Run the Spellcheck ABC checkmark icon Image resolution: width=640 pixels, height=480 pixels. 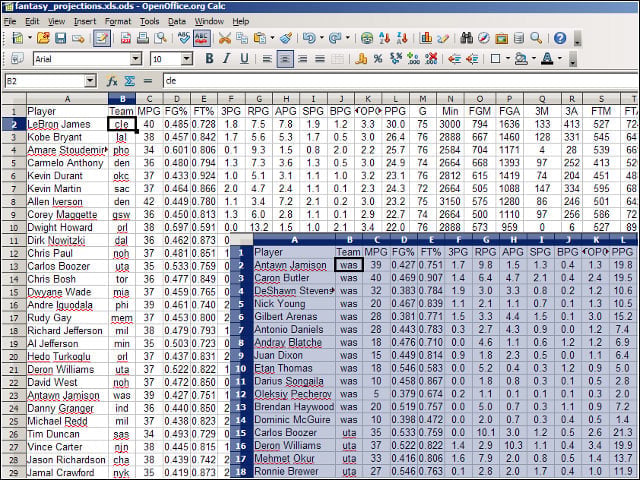coord(184,38)
